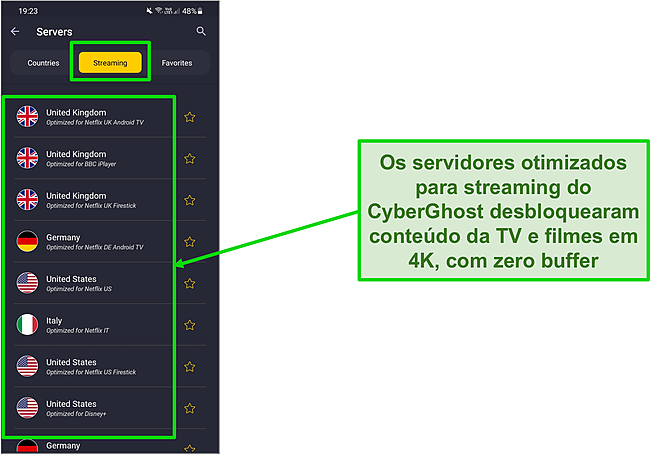650x454 pixels.
Task: Switch to the Countries tab
Action: tap(43, 63)
